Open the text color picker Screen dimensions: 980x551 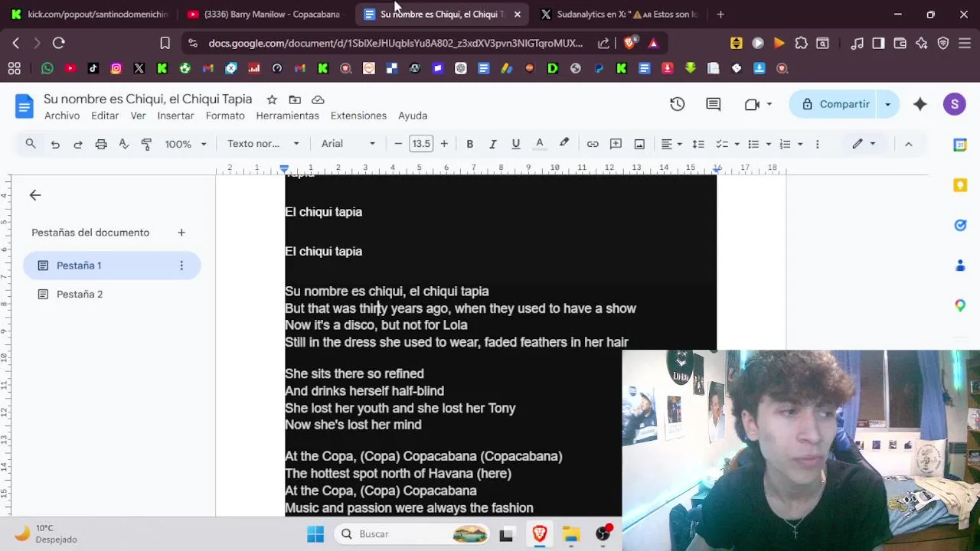click(540, 144)
